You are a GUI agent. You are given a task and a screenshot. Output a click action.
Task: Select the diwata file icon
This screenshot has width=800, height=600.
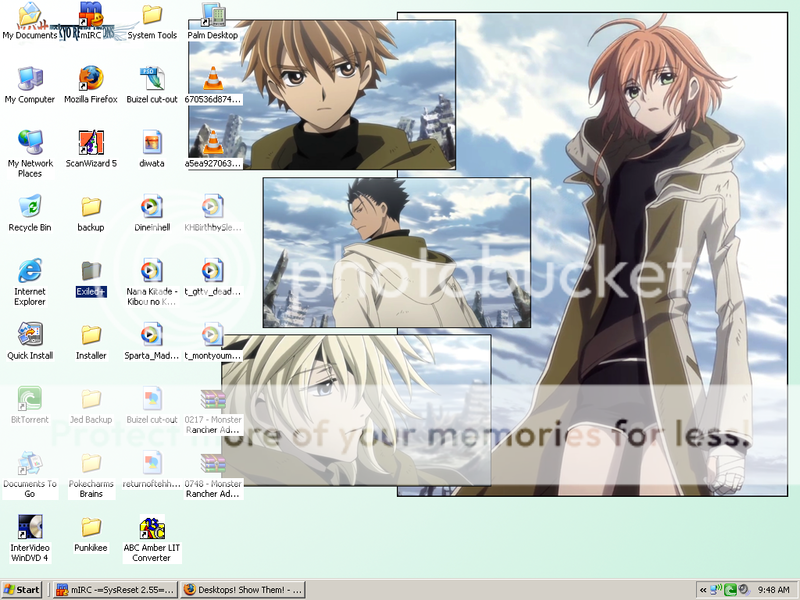coord(152,149)
